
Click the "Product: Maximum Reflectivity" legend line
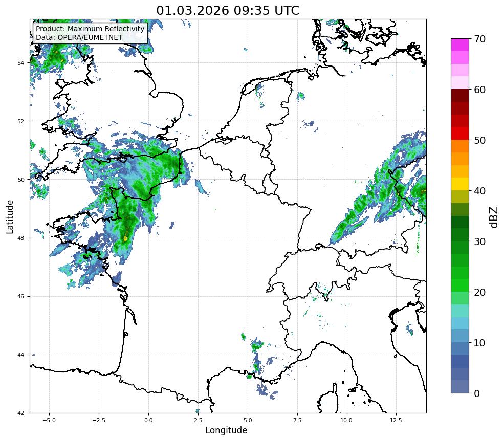pyautogui.click(x=90, y=29)
